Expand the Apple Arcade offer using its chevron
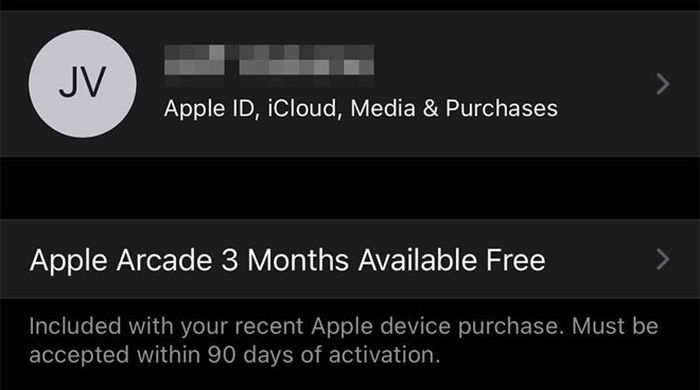Screen dimensions: 700x390 pos(663,260)
